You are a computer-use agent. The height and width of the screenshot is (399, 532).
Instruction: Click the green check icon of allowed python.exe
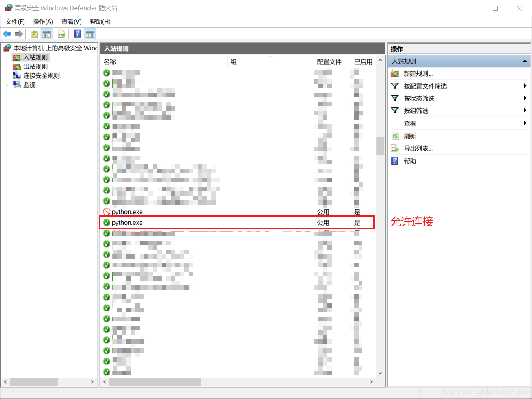click(107, 222)
